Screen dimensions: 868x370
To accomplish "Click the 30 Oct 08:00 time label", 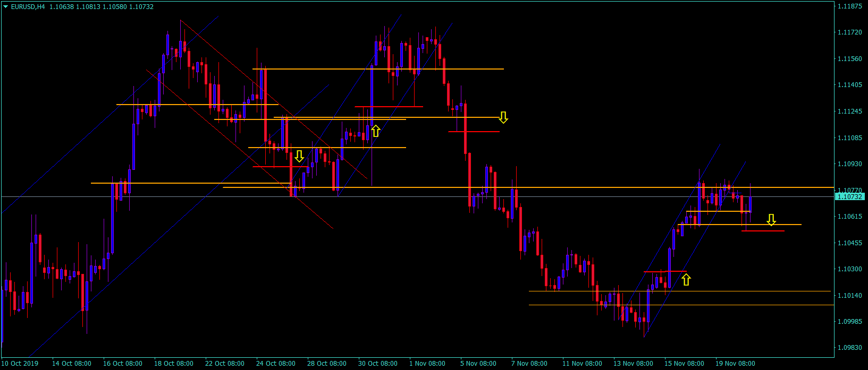I will [378, 364].
